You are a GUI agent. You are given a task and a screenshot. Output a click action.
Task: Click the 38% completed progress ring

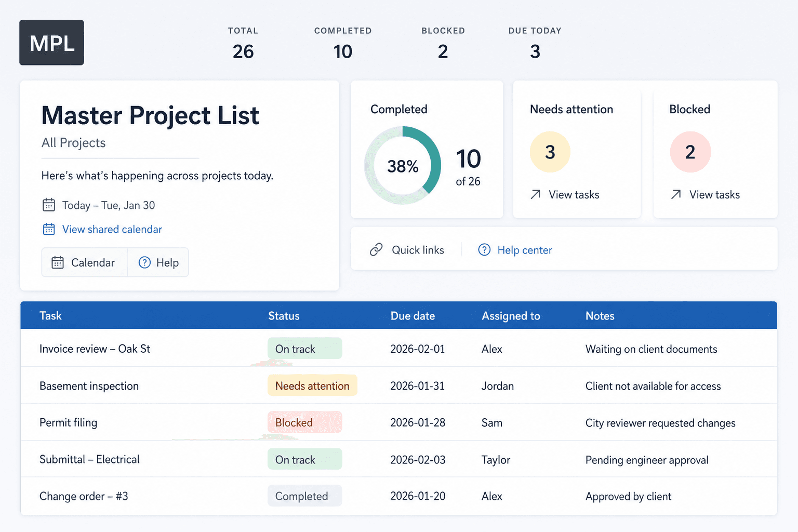click(403, 165)
